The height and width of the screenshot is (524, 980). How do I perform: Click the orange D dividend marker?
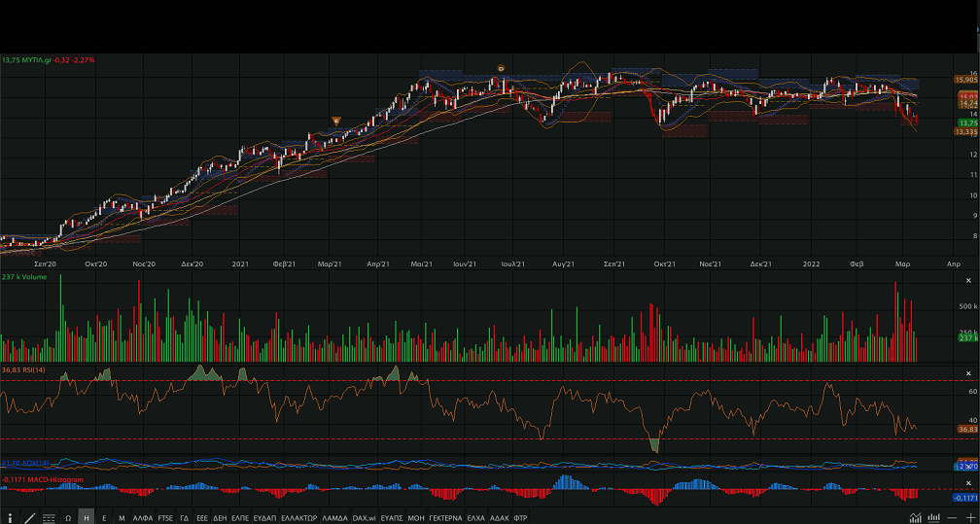pyautogui.click(x=501, y=67)
